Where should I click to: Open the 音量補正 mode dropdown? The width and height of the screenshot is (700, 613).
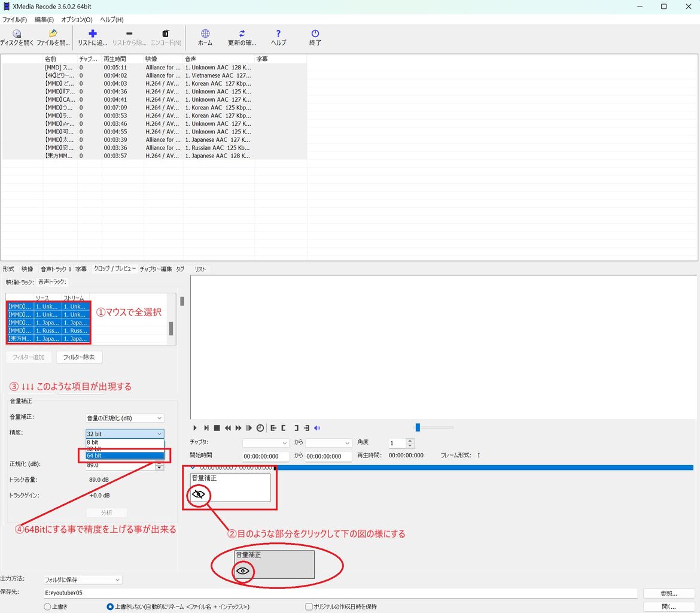pos(124,418)
